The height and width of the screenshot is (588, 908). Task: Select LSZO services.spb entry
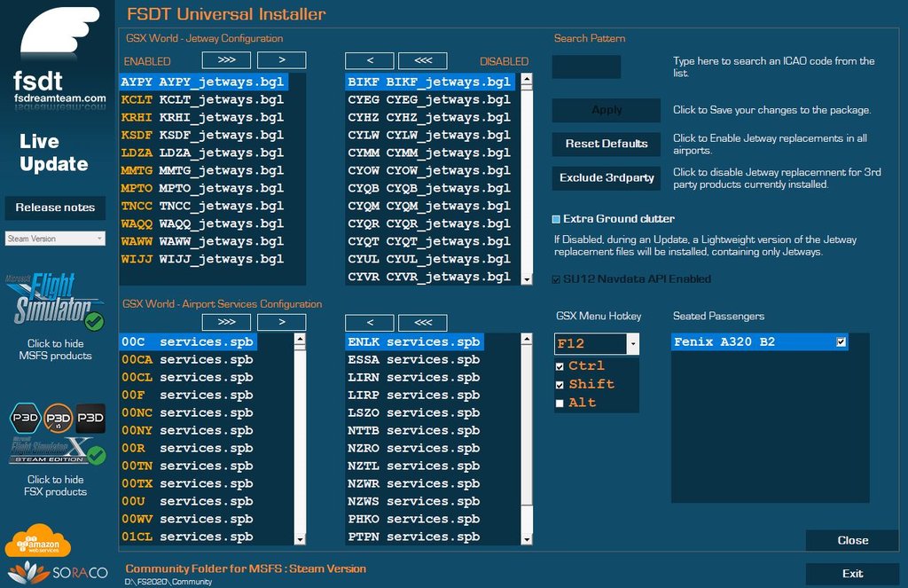coord(415,412)
